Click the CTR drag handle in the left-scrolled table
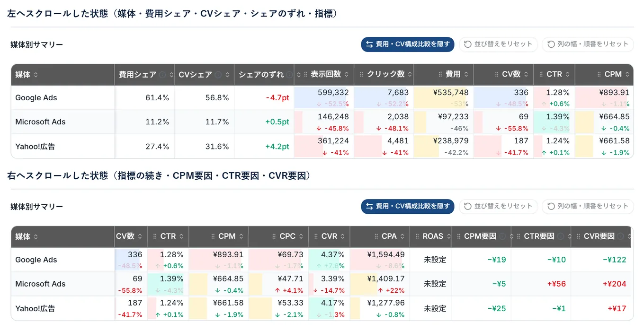644x331 pixels. pos(542,75)
